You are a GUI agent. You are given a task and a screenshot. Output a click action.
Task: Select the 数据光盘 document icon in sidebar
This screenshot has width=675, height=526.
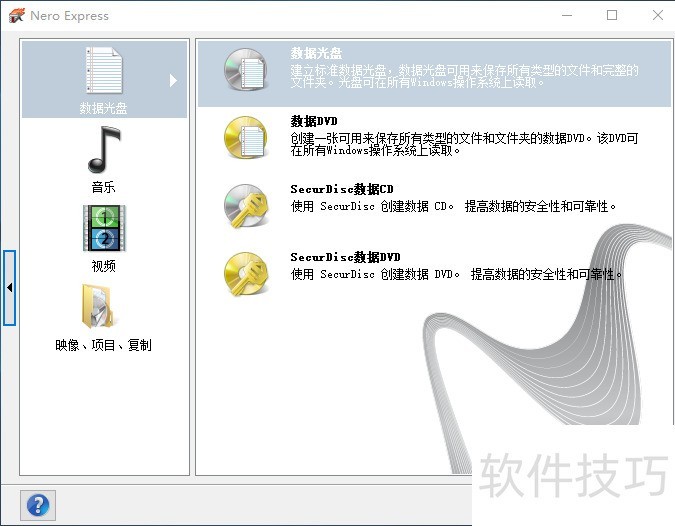[104, 70]
